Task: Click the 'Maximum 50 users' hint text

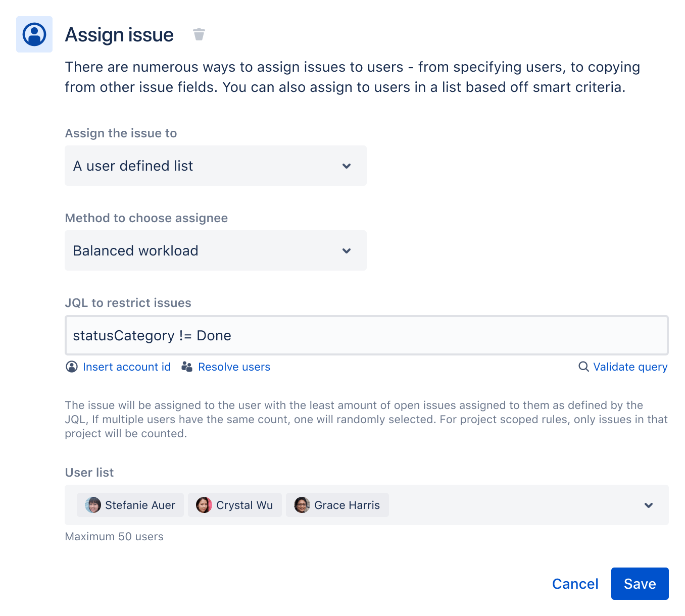Action: (114, 536)
